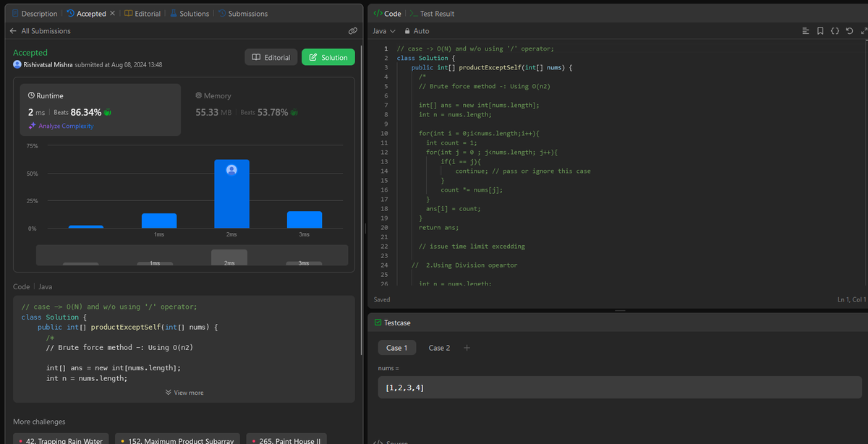Viewport: 868px width, 444px height.
Task: Go to the Submissions tab
Action: tap(243, 14)
